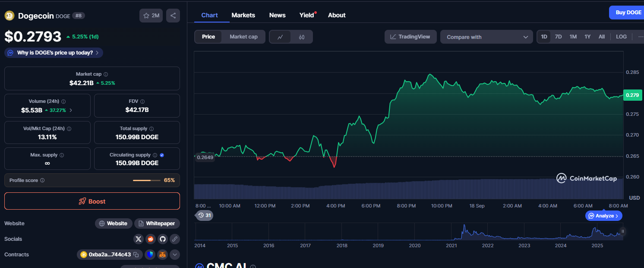Click the Max. supply info icon
644x268 pixels.
62,155
